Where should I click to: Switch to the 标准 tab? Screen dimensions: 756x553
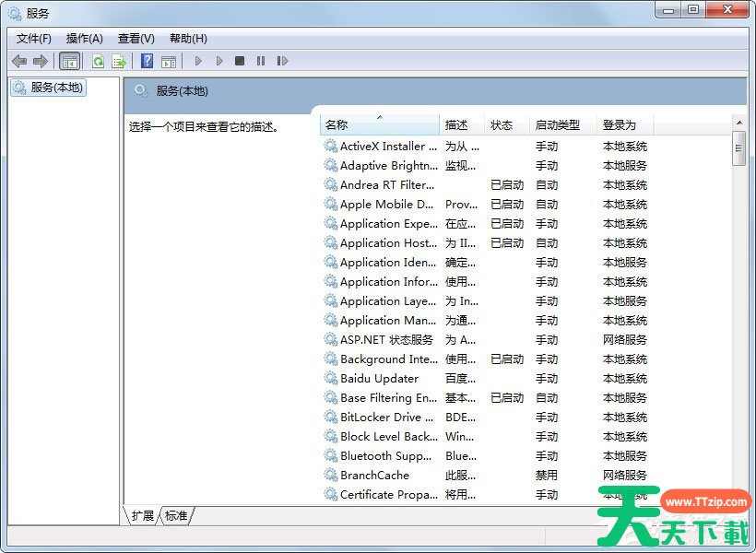[176, 515]
